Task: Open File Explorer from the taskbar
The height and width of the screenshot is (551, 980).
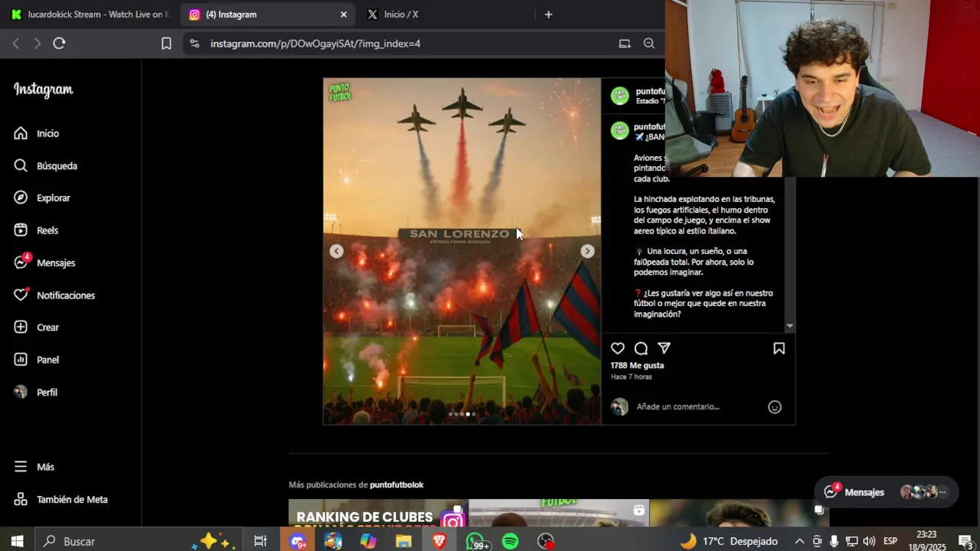Action: (x=403, y=541)
